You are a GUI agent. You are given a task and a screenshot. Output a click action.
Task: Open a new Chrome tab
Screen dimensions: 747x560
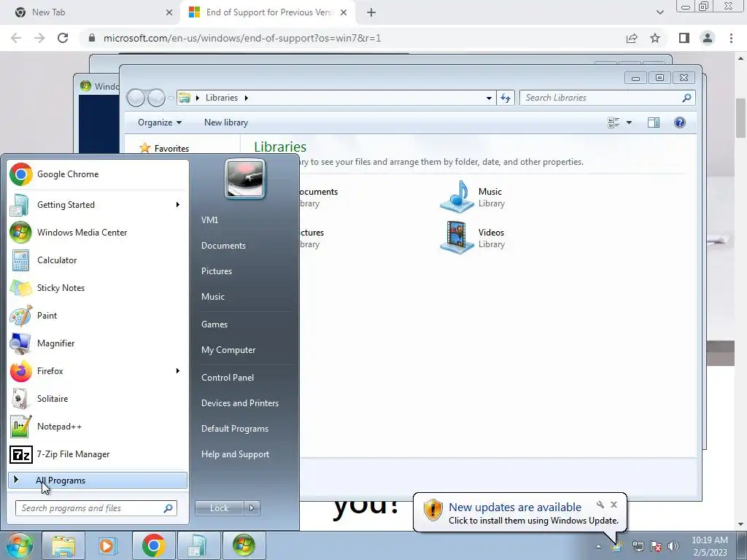tap(371, 12)
